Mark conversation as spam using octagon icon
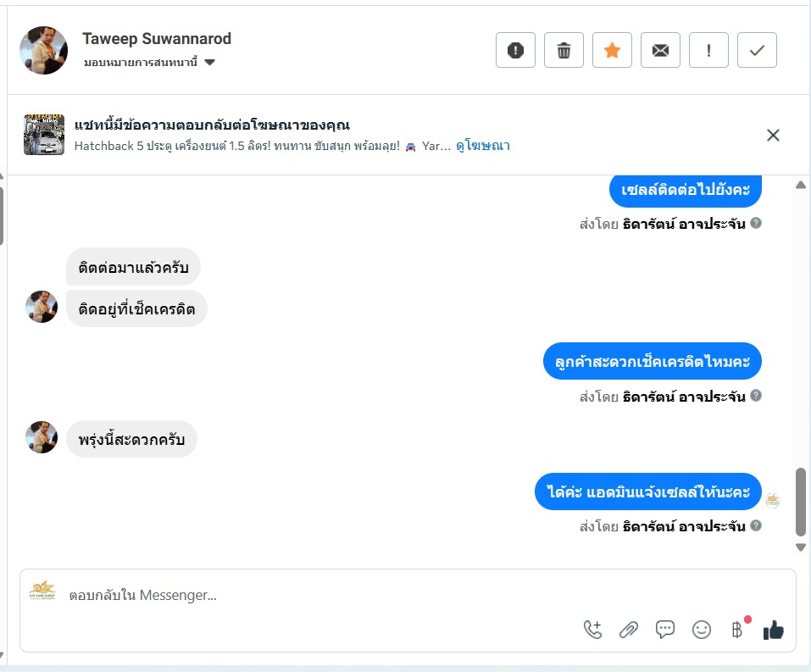The image size is (811, 672). [x=515, y=51]
